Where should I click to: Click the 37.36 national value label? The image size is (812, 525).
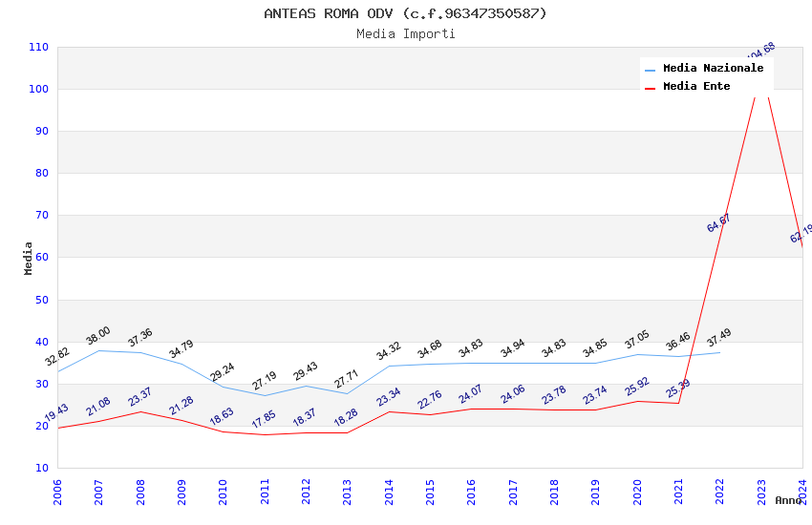coord(140,337)
